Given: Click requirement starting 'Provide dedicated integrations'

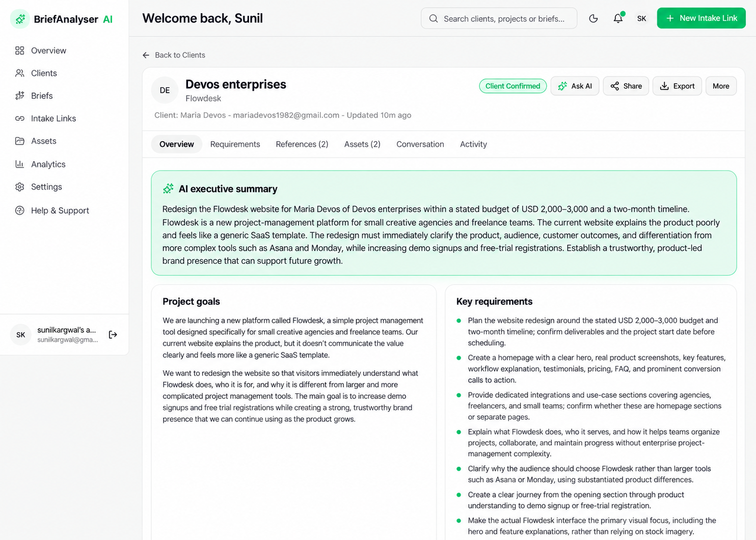Looking at the screenshot, I should (x=595, y=406).
